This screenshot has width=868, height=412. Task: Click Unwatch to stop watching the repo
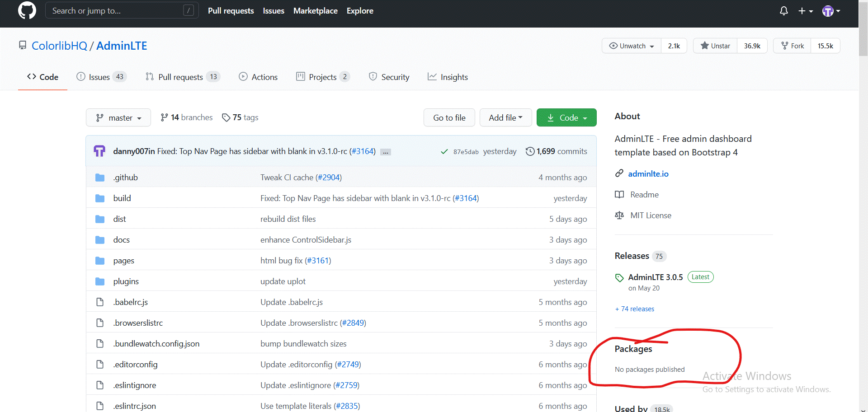tap(631, 46)
